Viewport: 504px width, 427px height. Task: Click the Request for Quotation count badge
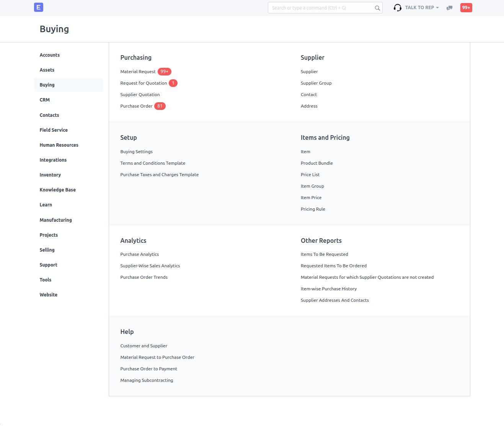click(173, 83)
